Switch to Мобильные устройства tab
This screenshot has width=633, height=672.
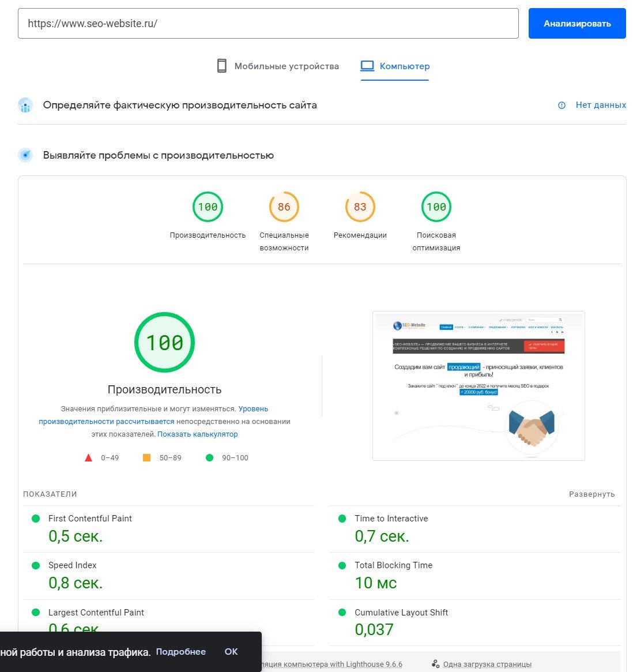(x=277, y=66)
